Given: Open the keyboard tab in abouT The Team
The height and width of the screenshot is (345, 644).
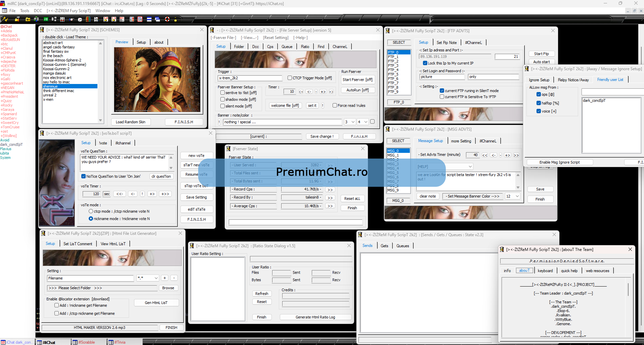Looking at the screenshot, I should (x=545, y=271).
